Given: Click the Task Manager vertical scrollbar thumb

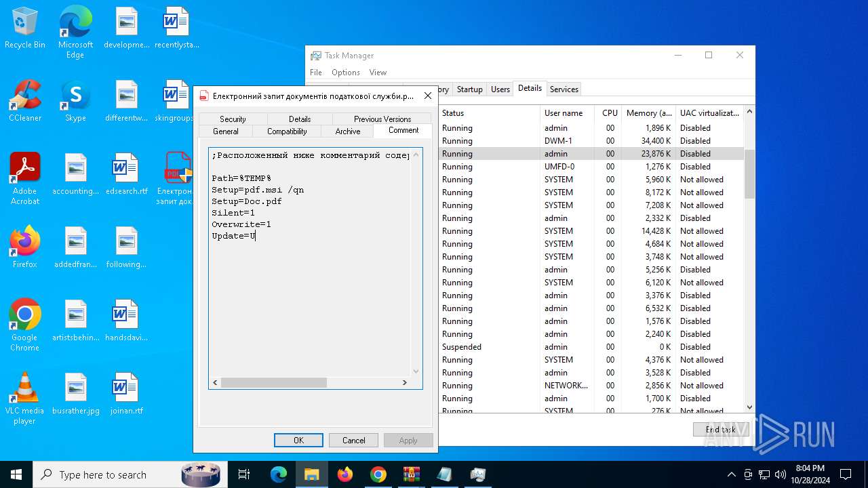Looking at the screenshot, I should [749, 174].
